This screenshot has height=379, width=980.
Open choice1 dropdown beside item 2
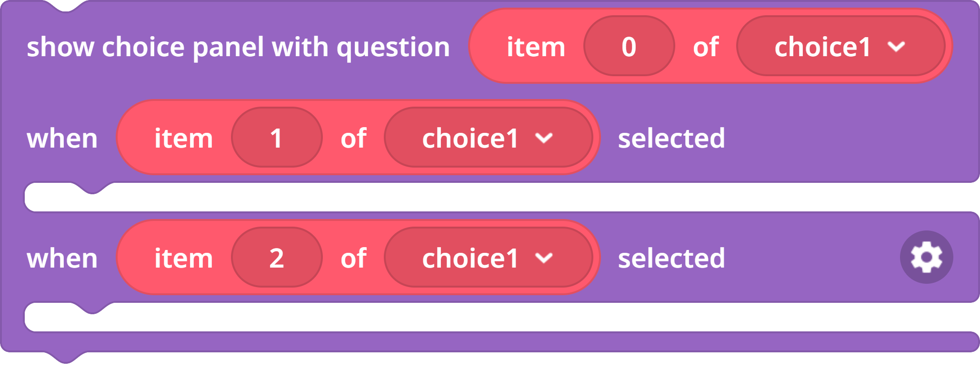(x=488, y=258)
